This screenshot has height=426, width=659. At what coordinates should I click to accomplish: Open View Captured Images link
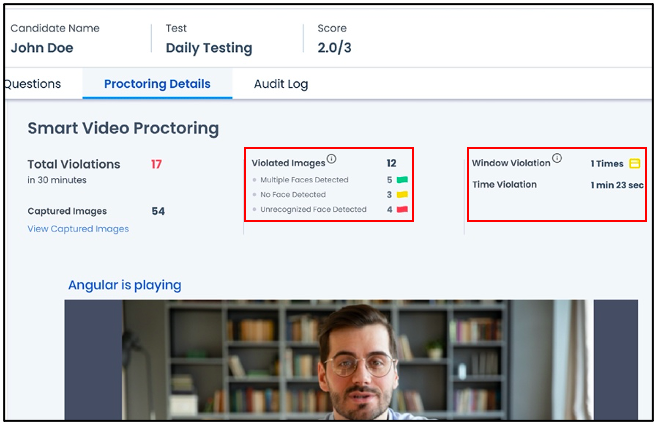coord(78,229)
